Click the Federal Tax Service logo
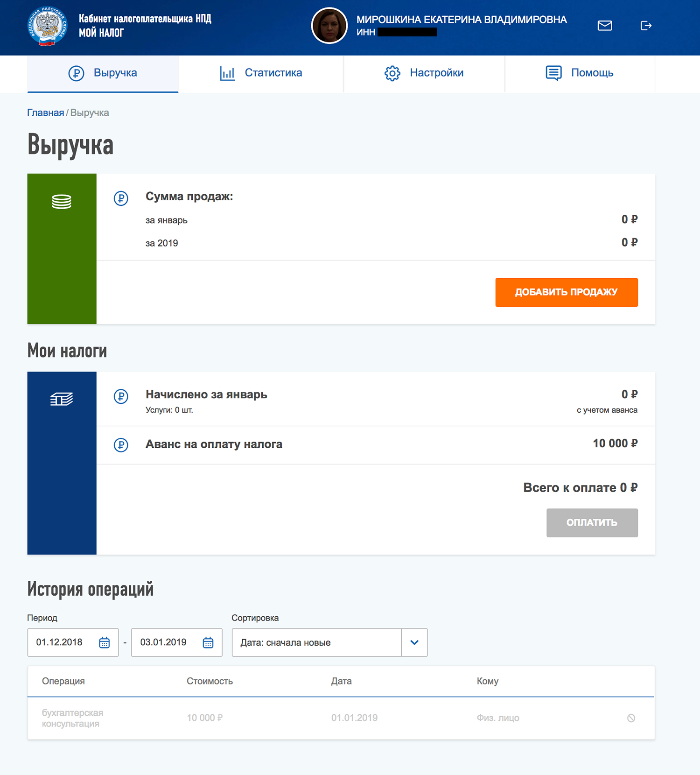 click(x=47, y=26)
